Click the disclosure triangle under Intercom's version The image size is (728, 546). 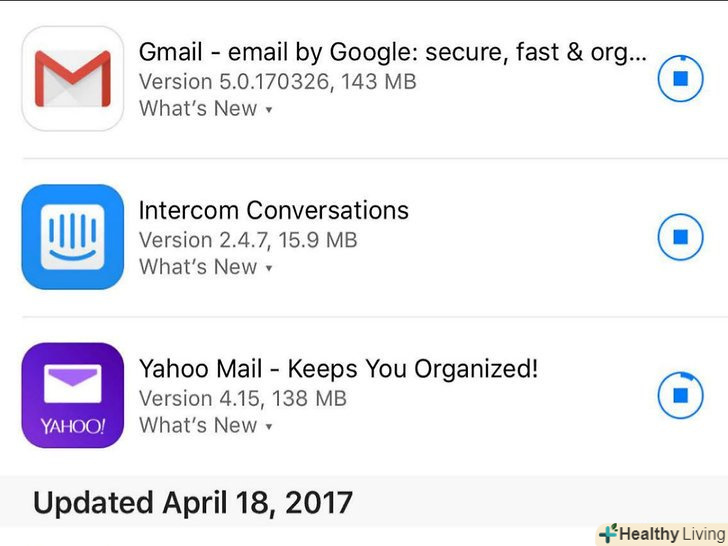(x=269, y=268)
